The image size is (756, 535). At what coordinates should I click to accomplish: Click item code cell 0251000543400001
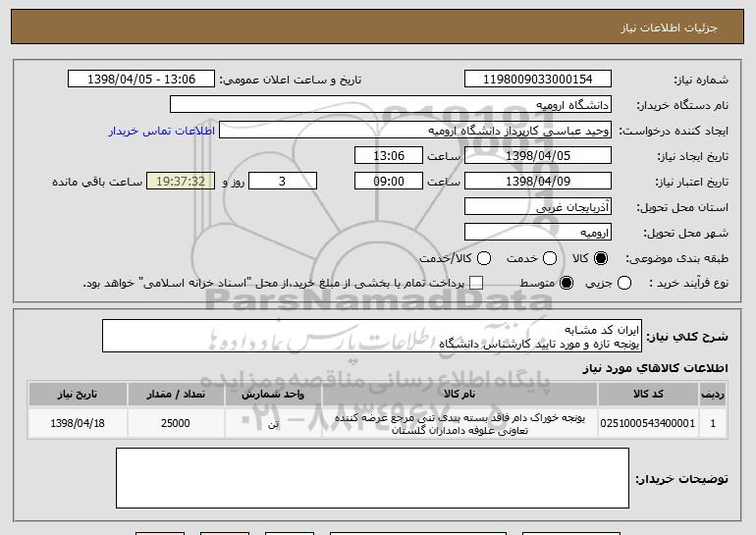tap(648, 423)
